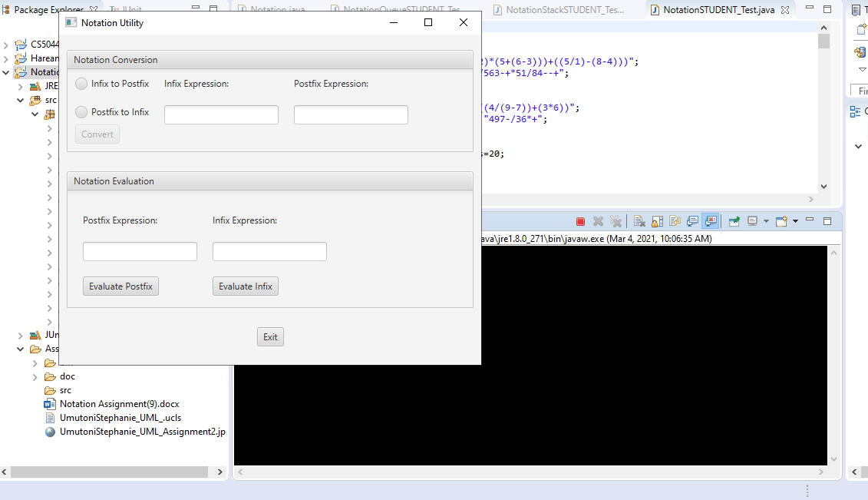Expand the doc folder in Package Explorer
Image resolution: width=868 pixels, height=500 pixels.
(x=35, y=377)
